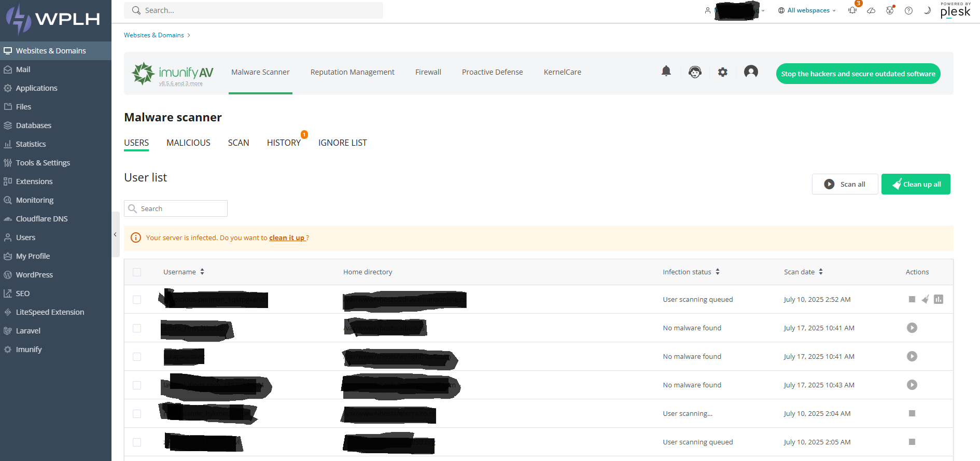Screen dimensions: 980x461
Task: Open Files in sidebar
Action: (55, 107)
